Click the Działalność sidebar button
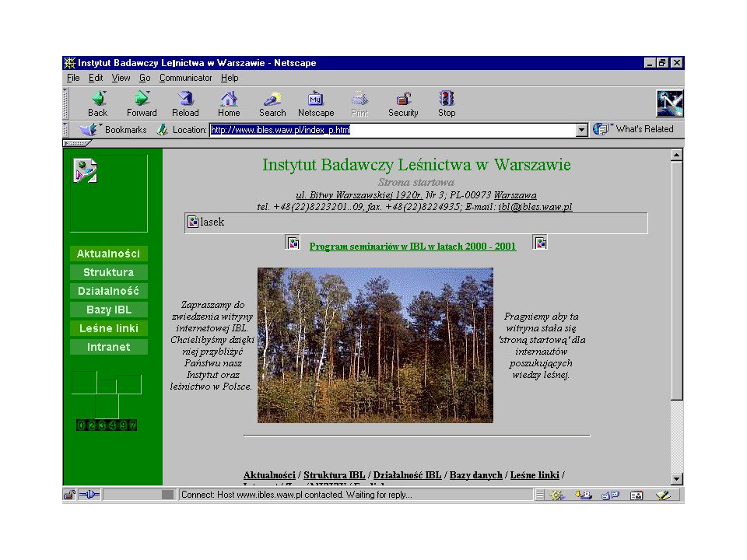Viewport: 747px width, 560px height. point(109,291)
